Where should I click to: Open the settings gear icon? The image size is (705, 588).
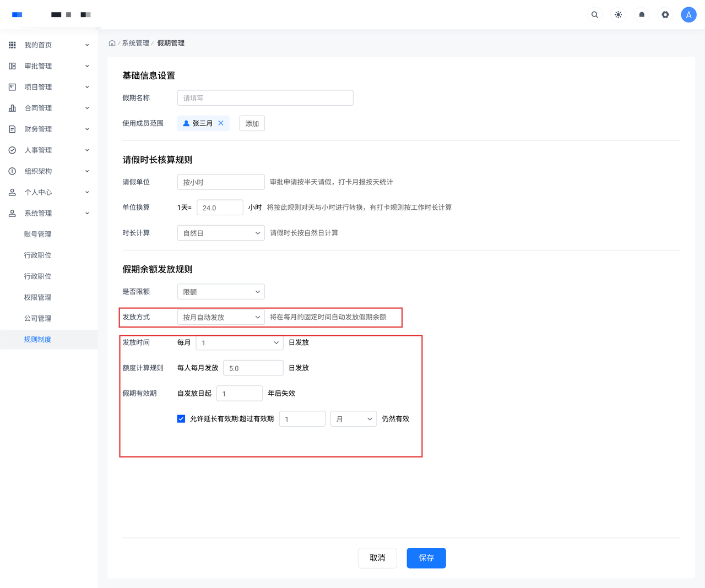click(665, 15)
